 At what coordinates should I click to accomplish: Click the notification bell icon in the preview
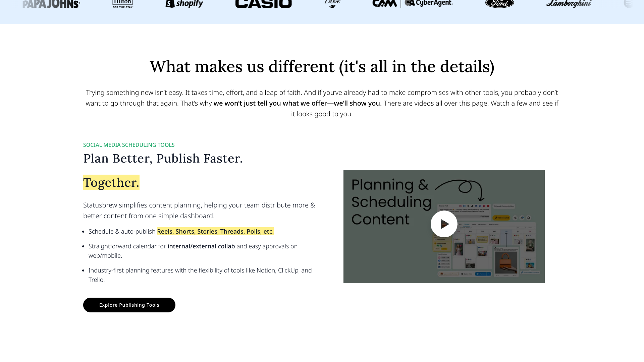pos(529,218)
